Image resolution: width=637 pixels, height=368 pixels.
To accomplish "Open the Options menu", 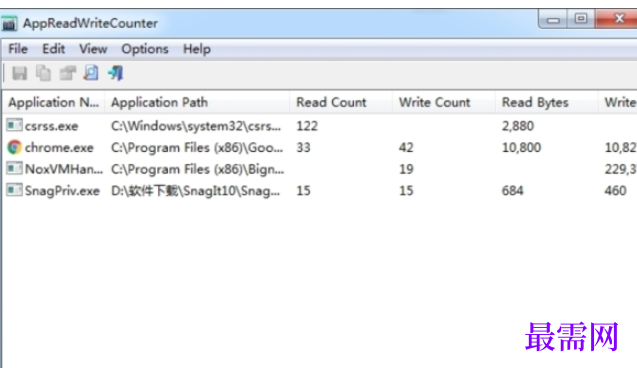I will point(145,49).
